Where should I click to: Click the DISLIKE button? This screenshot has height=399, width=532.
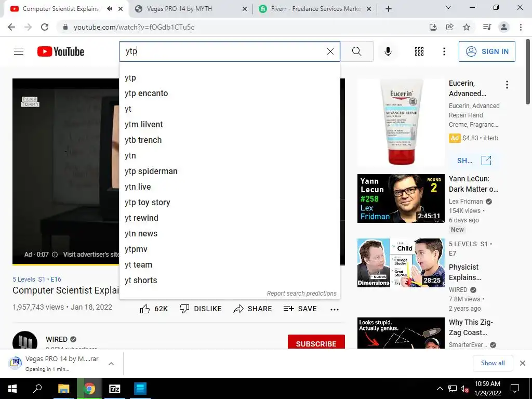click(x=201, y=309)
